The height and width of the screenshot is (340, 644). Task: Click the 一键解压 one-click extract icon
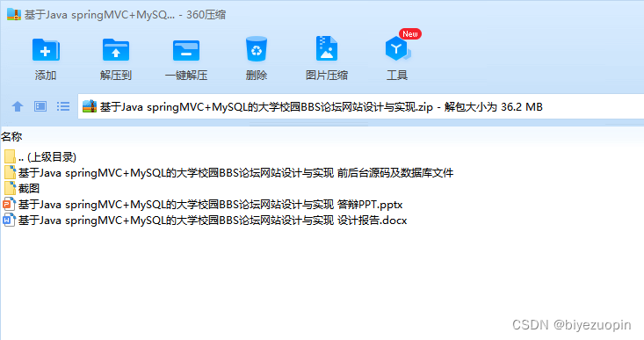point(186,50)
